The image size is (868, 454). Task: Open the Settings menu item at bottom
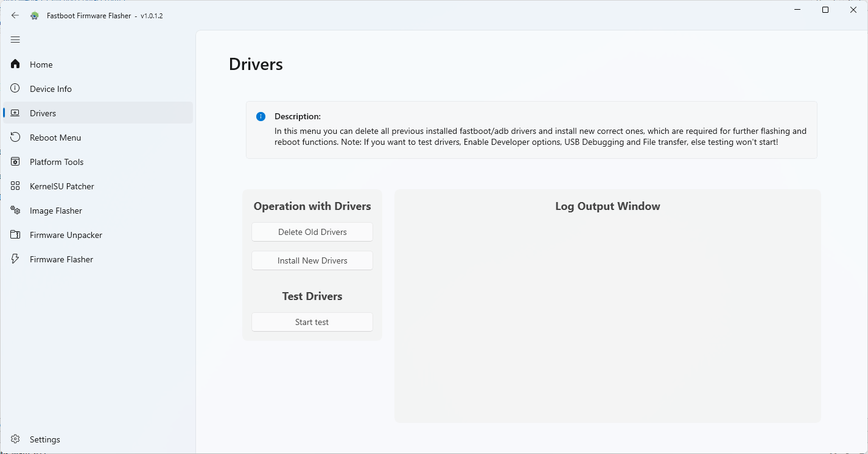pos(44,439)
